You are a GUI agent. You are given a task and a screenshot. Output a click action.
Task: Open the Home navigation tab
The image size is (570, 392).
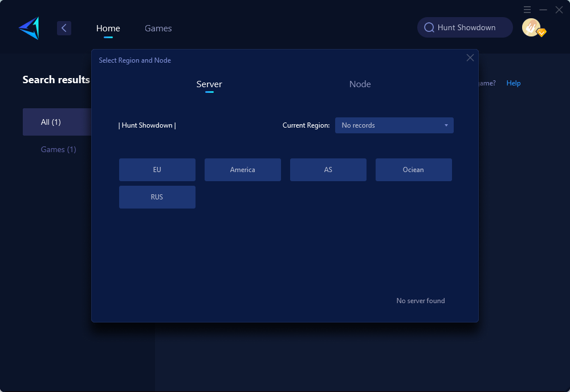click(108, 28)
